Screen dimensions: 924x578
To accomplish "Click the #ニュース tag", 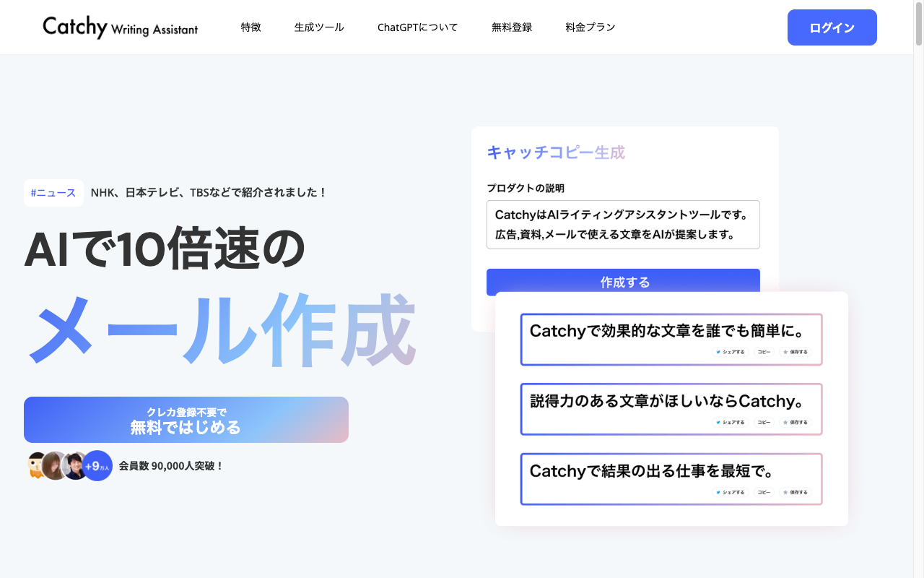I will pyautogui.click(x=53, y=193).
